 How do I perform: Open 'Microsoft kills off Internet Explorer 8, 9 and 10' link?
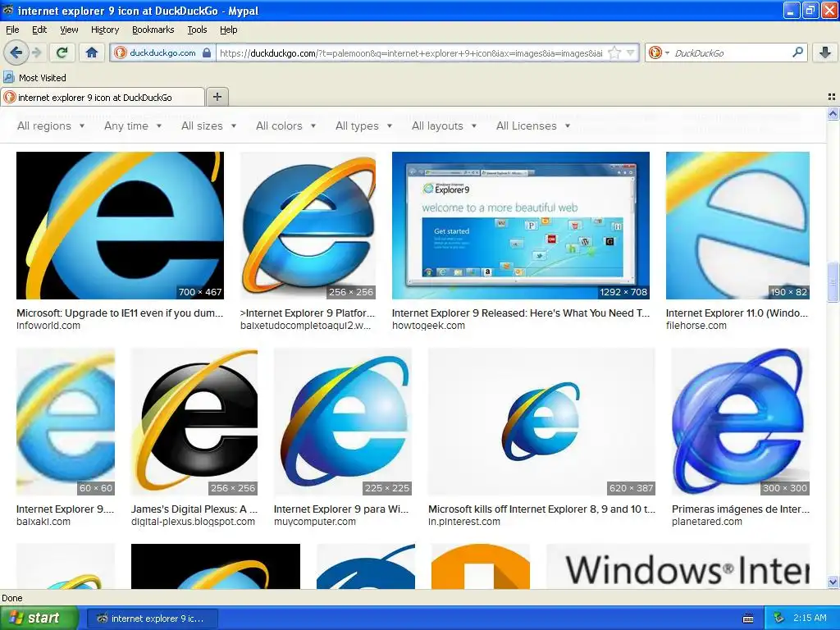click(541, 509)
